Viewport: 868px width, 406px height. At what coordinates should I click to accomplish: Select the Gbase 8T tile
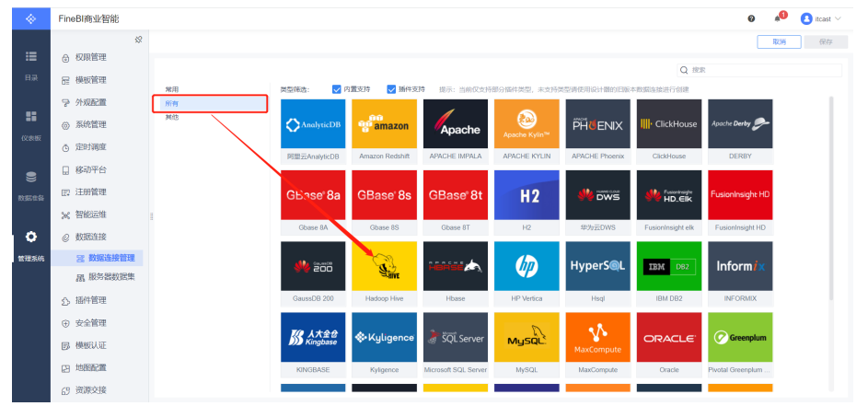click(456, 203)
